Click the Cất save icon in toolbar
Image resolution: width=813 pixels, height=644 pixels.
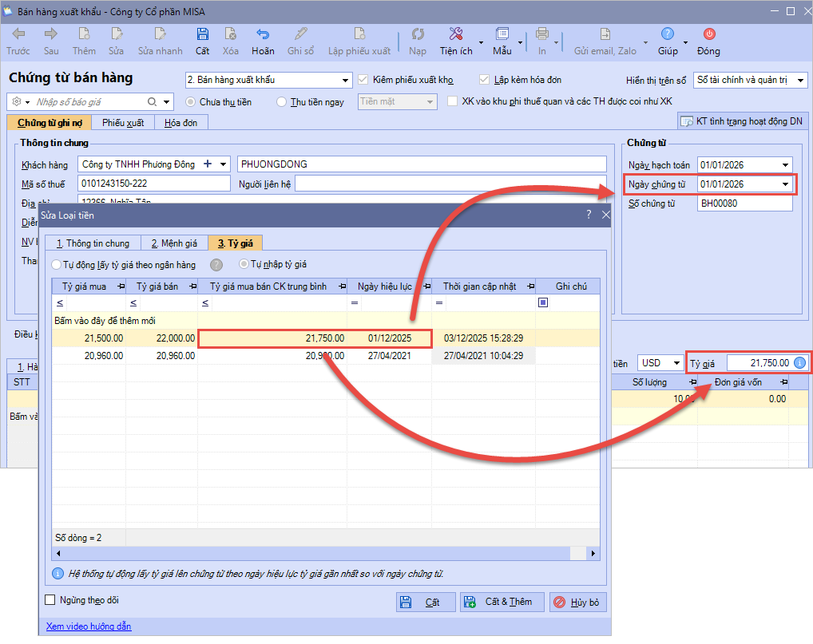[202, 34]
